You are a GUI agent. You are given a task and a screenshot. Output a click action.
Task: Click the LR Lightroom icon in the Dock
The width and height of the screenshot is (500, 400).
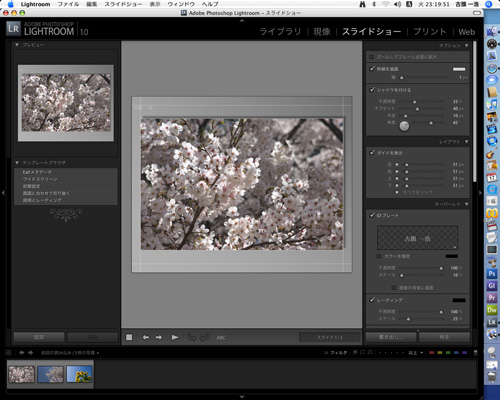[x=492, y=322]
